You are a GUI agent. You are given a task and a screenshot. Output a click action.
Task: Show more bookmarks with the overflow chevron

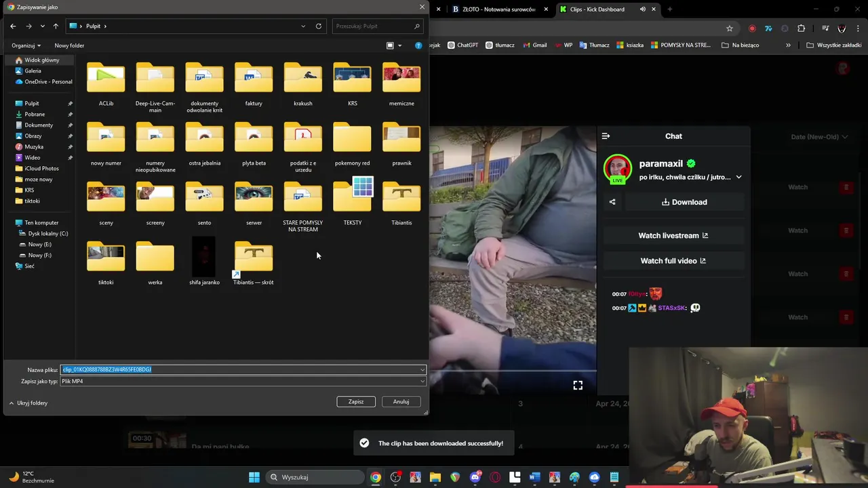[788, 45]
